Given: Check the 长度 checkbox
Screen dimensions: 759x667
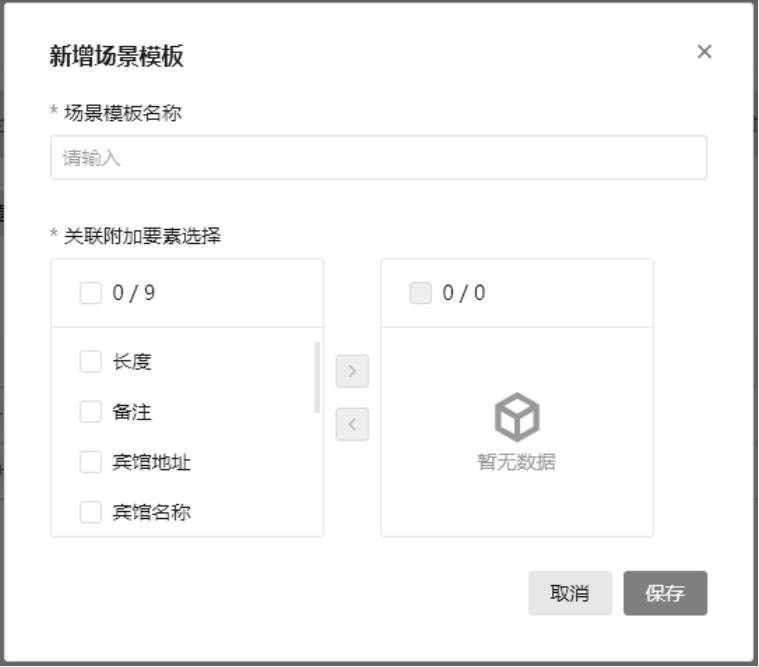Looking at the screenshot, I should pos(91,362).
